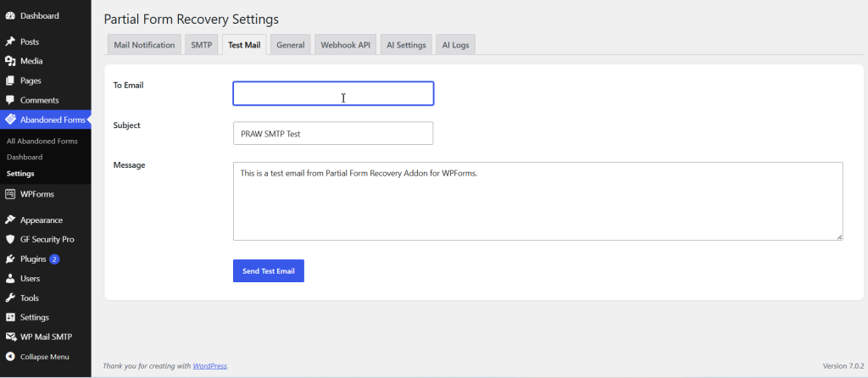
Task: Focus the To Email input field
Action: [x=333, y=93]
